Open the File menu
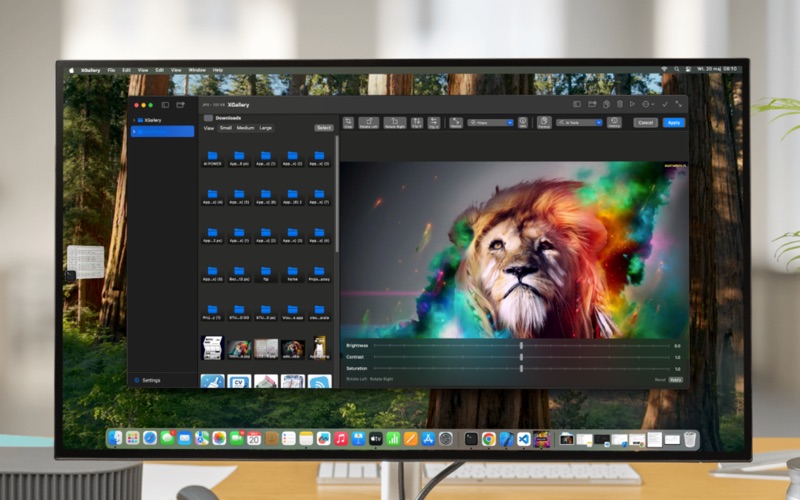The width and height of the screenshot is (800, 500). (111, 70)
